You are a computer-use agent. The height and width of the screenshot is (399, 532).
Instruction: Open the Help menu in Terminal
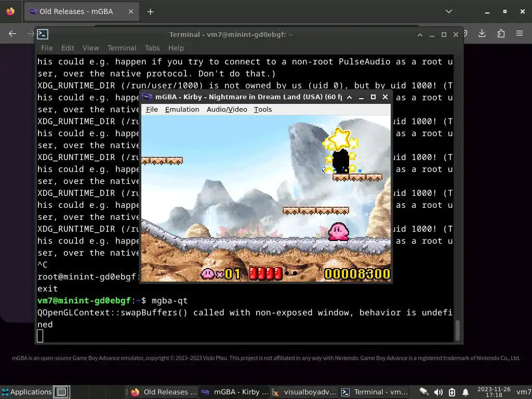176,48
